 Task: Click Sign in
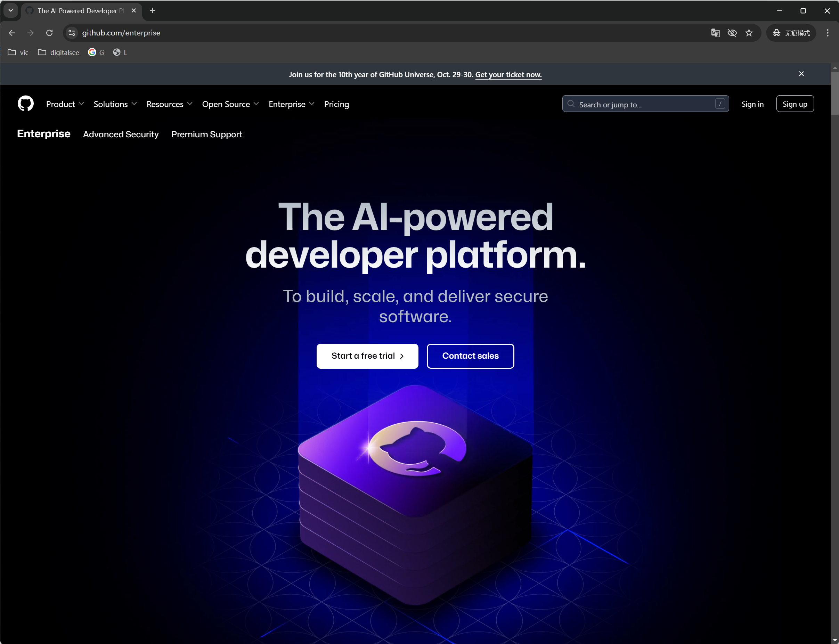(752, 104)
